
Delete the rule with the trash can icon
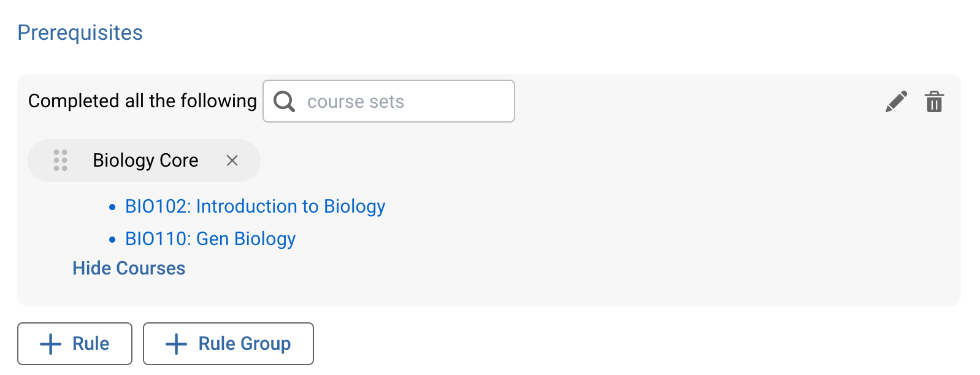point(933,102)
